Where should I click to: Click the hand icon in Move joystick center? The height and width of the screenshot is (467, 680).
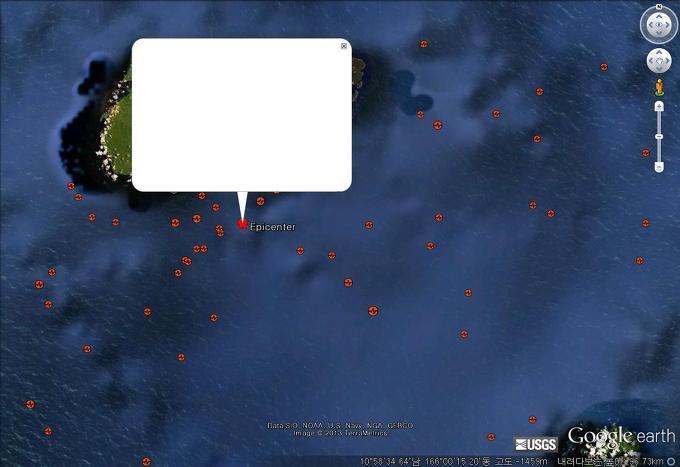(659, 61)
